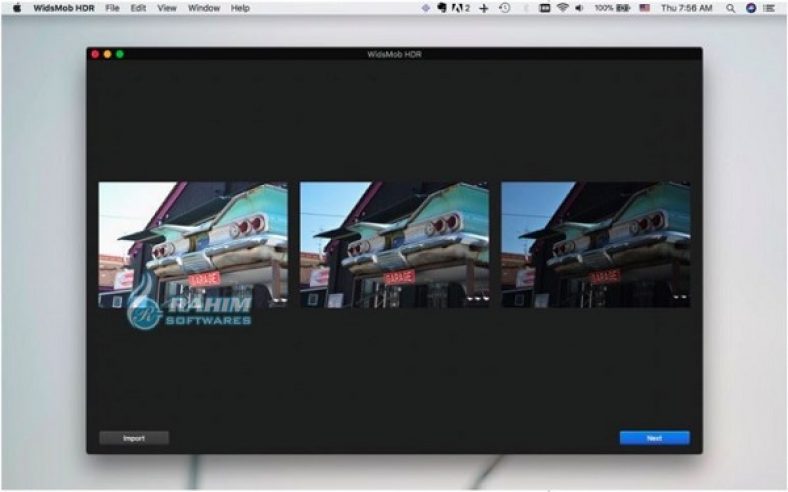This screenshot has height=492, width=788.
Task: Open the Notification Center list icon
Action: [x=769, y=8]
